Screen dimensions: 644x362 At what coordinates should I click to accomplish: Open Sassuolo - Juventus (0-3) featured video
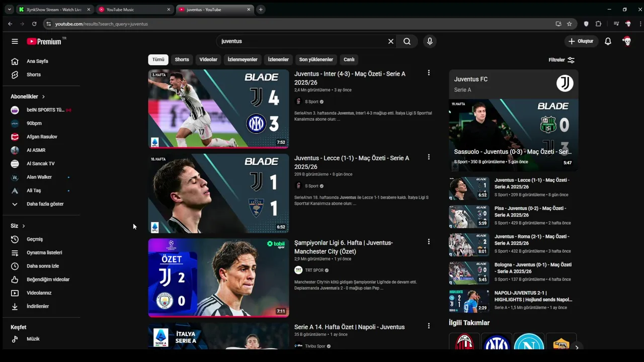click(x=513, y=135)
